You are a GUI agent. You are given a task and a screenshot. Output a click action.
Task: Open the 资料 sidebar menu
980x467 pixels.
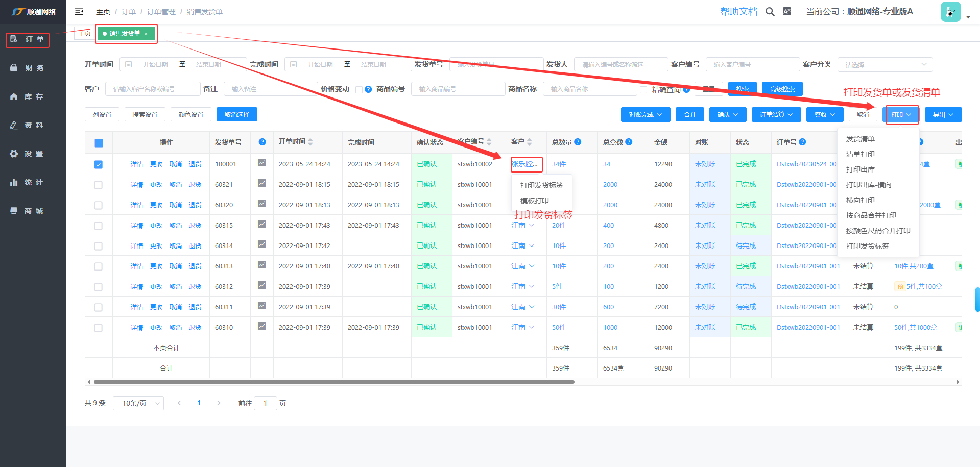[28, 125]
